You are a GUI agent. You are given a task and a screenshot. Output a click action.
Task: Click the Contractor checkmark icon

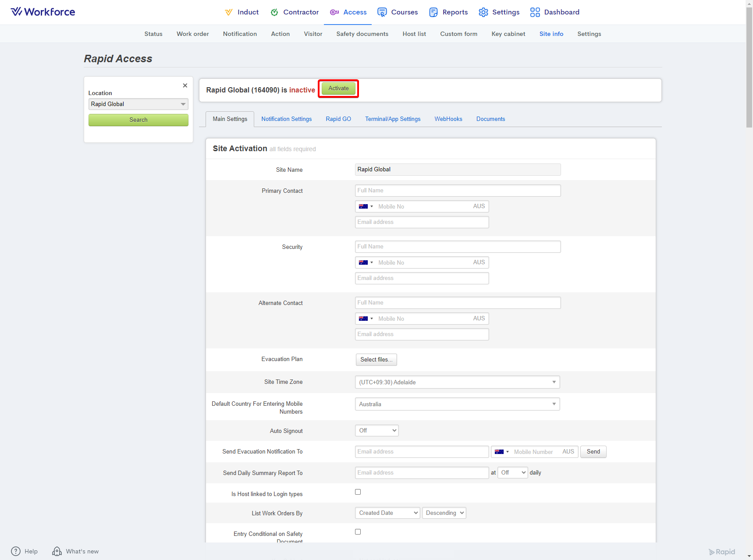(x=274, y=12)
